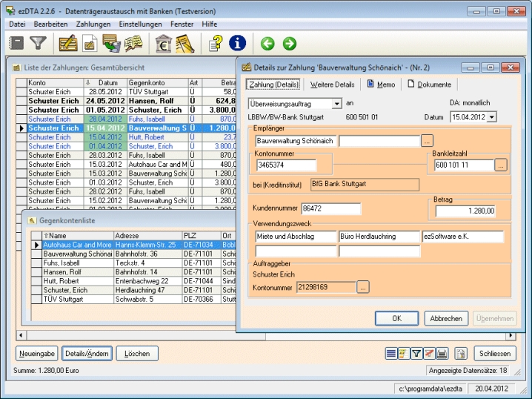Click the green forward arrow icon
Screen dimensions: 532x399
tap(289, 44)
